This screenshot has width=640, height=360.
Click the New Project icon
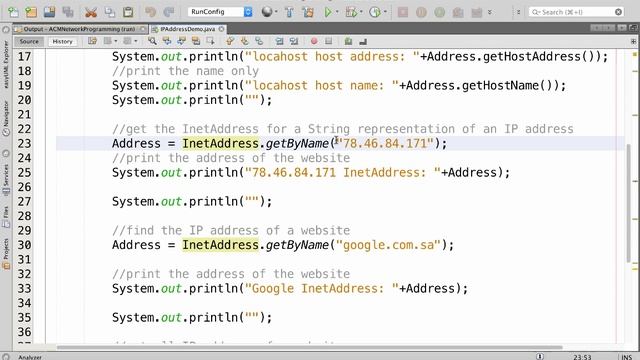(31, 12)
